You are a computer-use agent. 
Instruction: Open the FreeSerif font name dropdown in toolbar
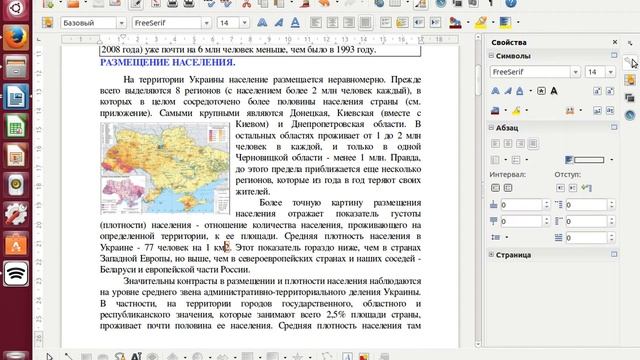pos(206,23)
